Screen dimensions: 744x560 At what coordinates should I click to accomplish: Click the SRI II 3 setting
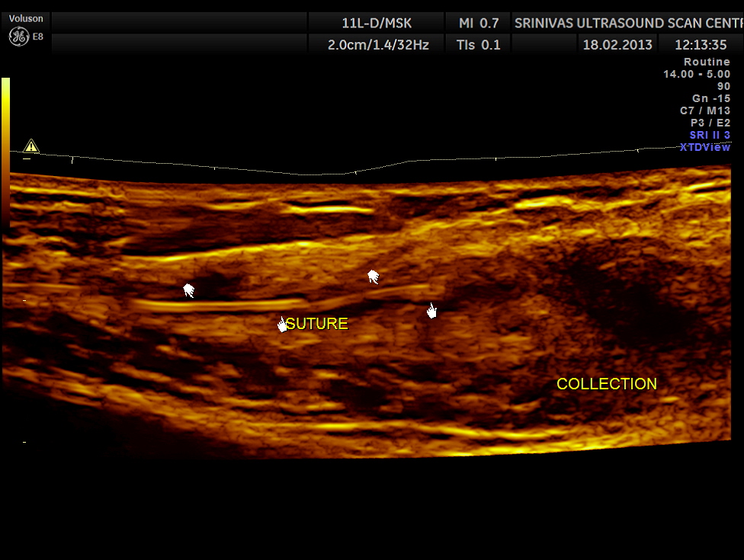(709, 135)
